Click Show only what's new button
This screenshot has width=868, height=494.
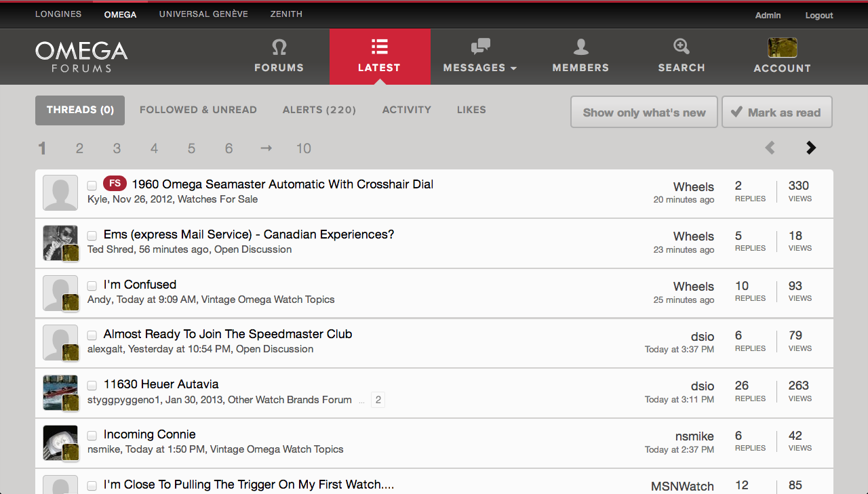coord(644,112)
